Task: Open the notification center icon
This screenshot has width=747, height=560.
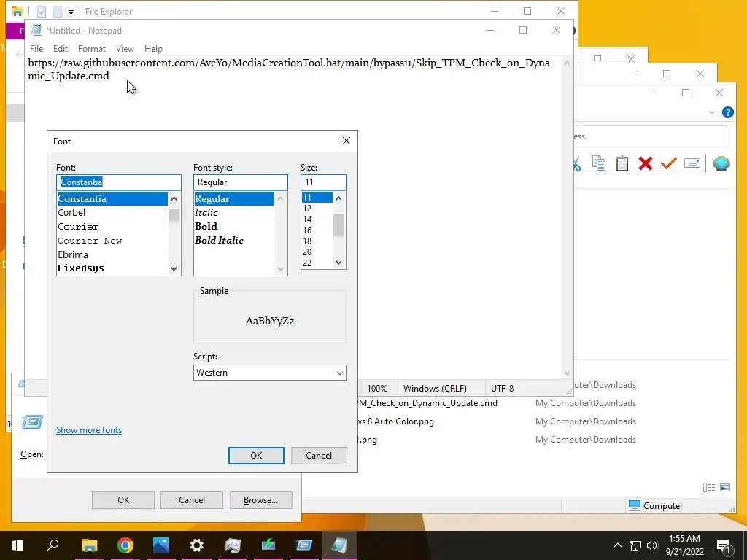Action: pos(724,545)
